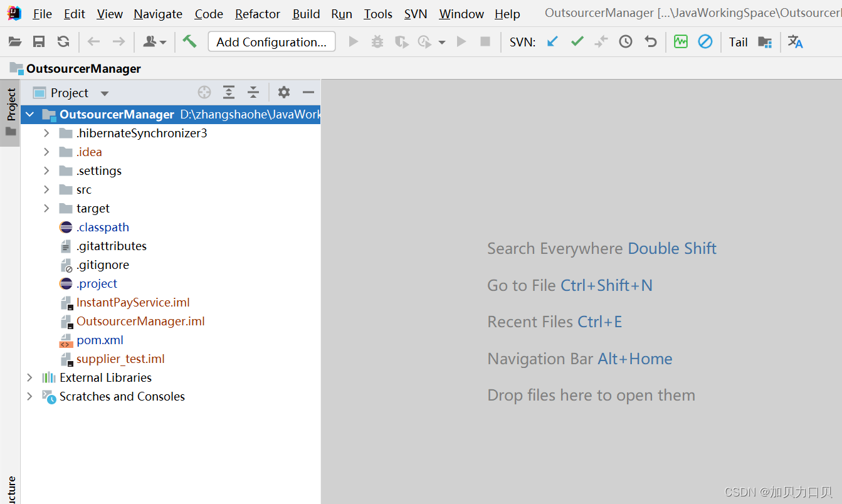842x504 pixels.
Task: Click the Expand All icon in Project panel
Action: point(229,93)
